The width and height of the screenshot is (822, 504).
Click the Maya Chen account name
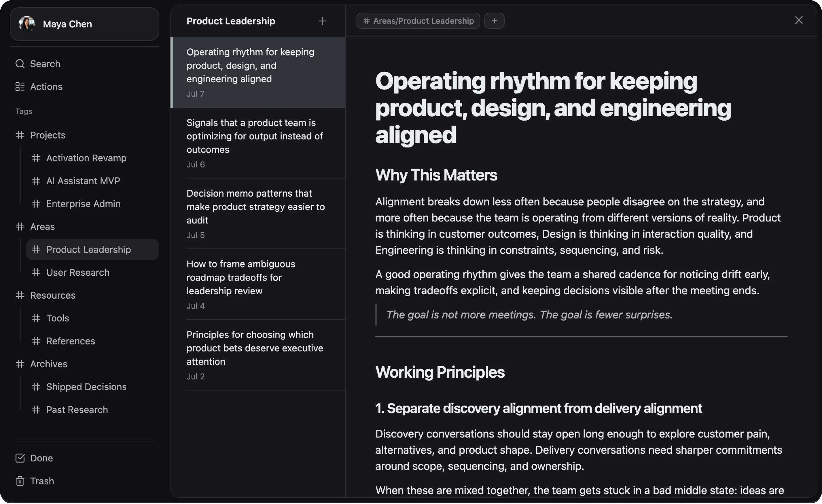coord(67,24)
